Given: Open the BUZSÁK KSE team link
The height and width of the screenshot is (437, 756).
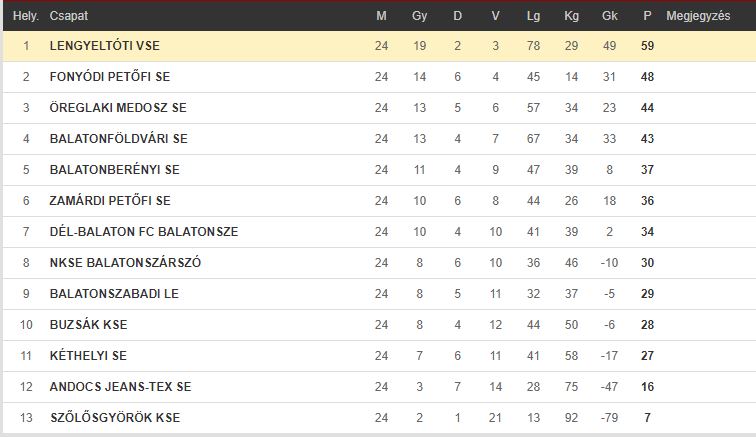Looking at the screenshot, I should coord(89,325).
